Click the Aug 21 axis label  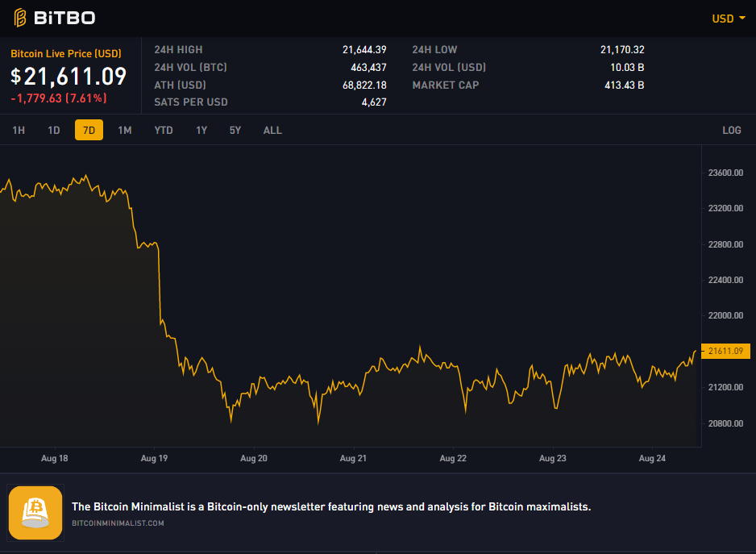click(x=353, y=459)
